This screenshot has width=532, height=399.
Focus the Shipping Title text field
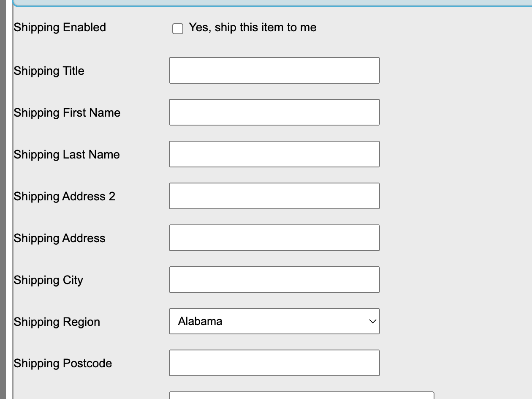274,71
